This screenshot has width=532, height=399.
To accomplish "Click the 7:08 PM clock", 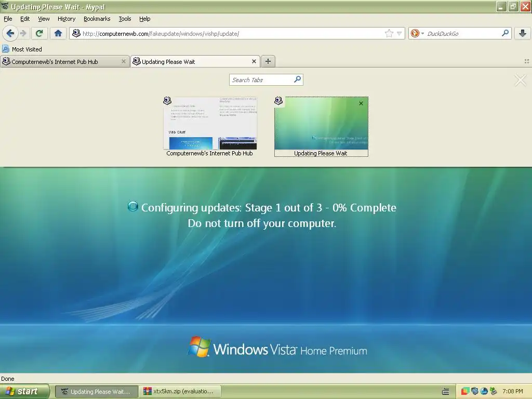I will coord(513,391).
